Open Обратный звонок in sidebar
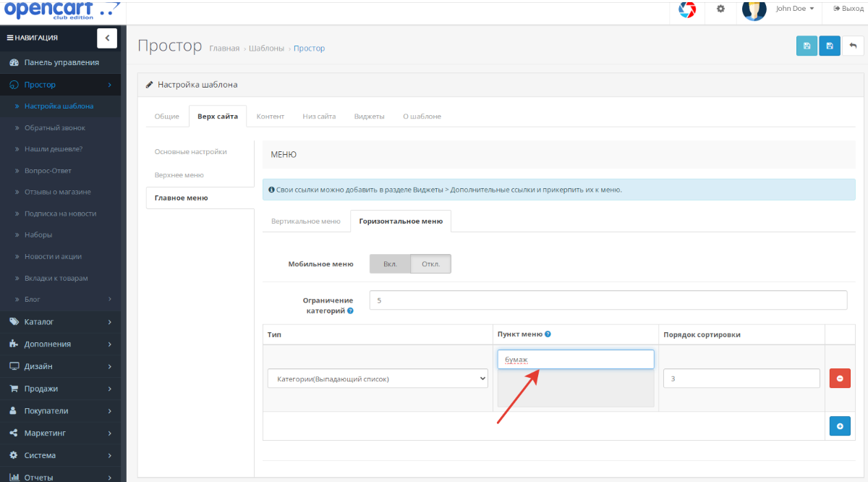The image size is (868, 482). click(54, 128)
